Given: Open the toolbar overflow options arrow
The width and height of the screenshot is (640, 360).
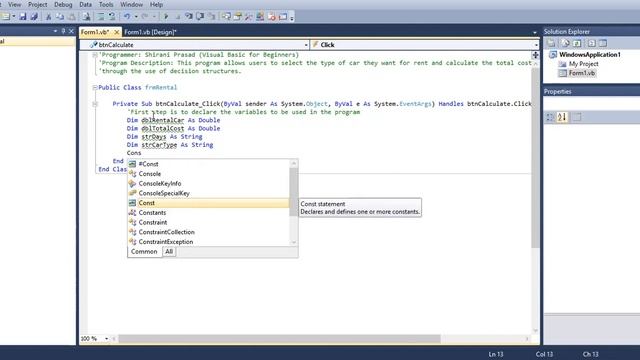Looking at the screenshot, I should [292, 18].
